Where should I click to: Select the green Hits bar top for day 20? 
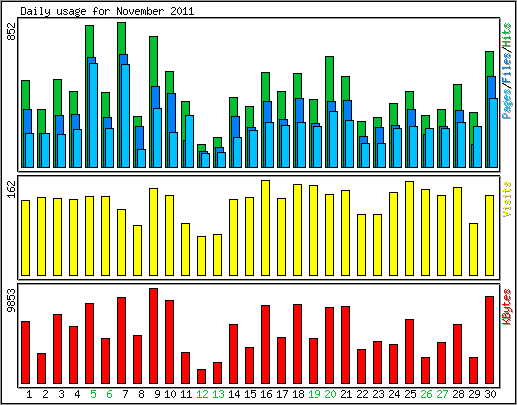pyautogui.click(x=330, y=77)
